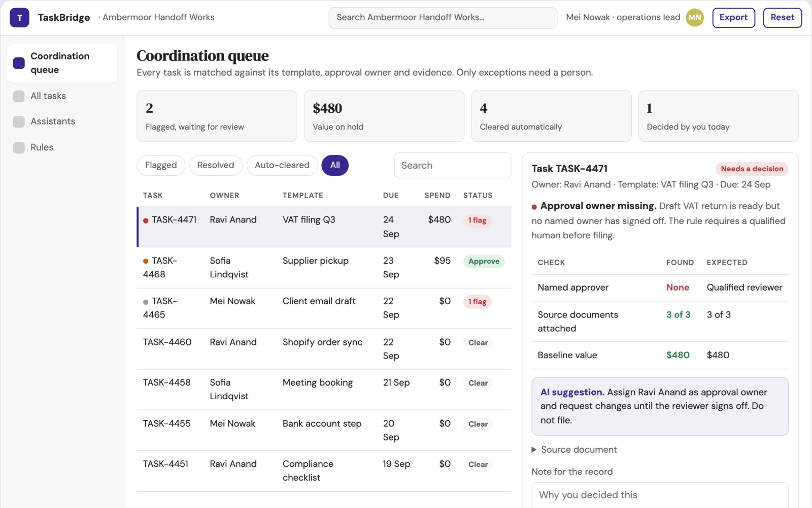Viewport: 812px width, 508px height.
Task: Select the TASK-4455 task ID
Action: point(167,424)
